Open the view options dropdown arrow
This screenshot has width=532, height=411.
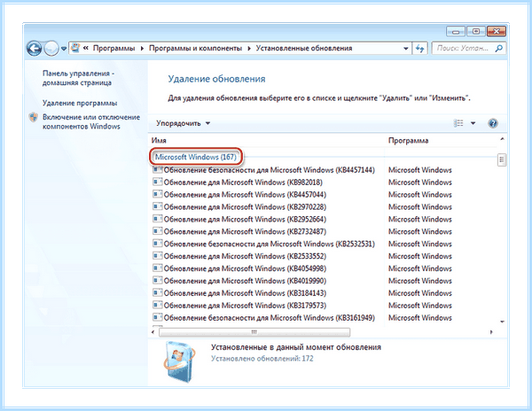[x=473, y=123]
